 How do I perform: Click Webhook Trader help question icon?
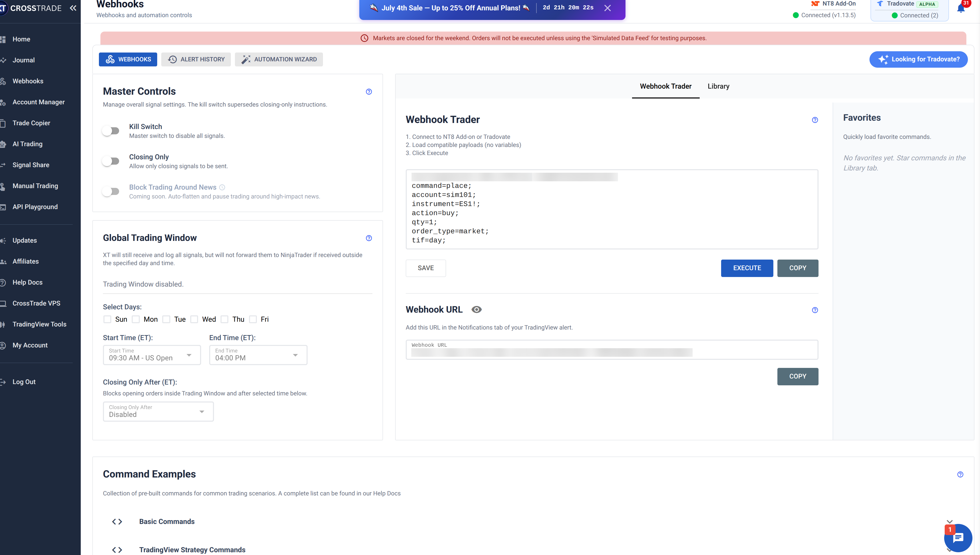coord(815,120)
